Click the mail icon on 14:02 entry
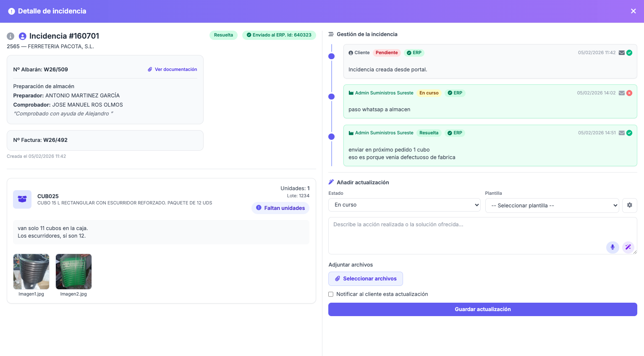 [x=622, y=93]
